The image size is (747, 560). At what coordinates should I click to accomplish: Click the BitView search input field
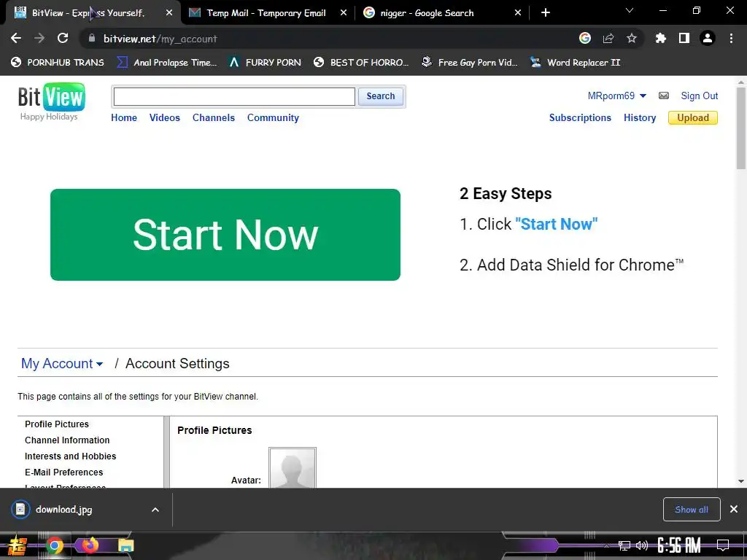(234, 97)
